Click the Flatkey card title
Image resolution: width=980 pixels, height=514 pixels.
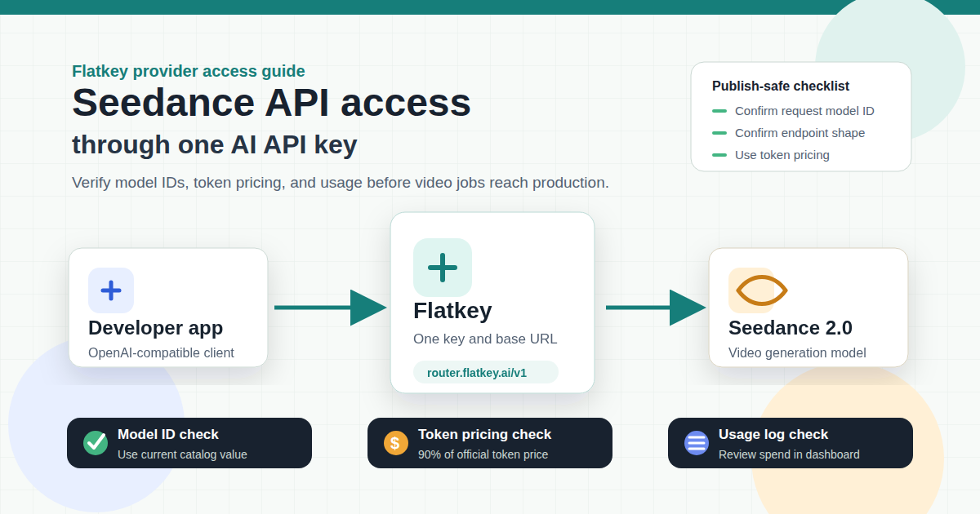pos(452,311)
